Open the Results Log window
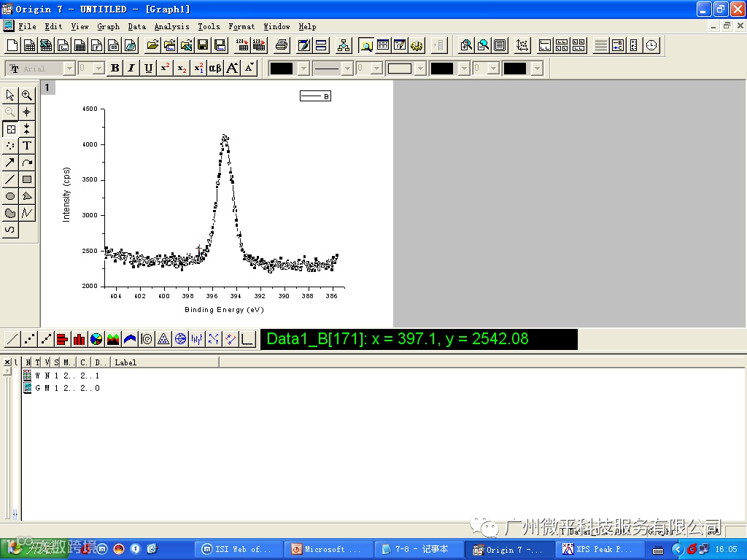This screenshot has height=560, width=747. [383, 45]
